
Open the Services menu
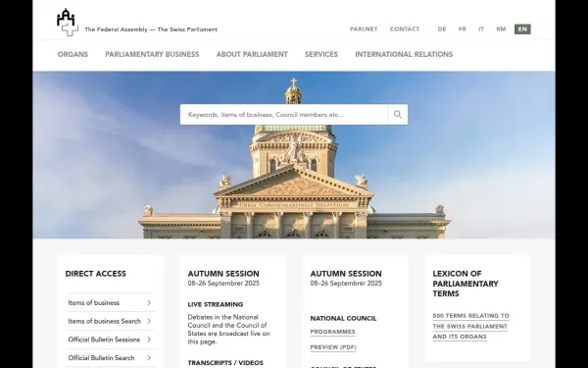pos(321,54)
